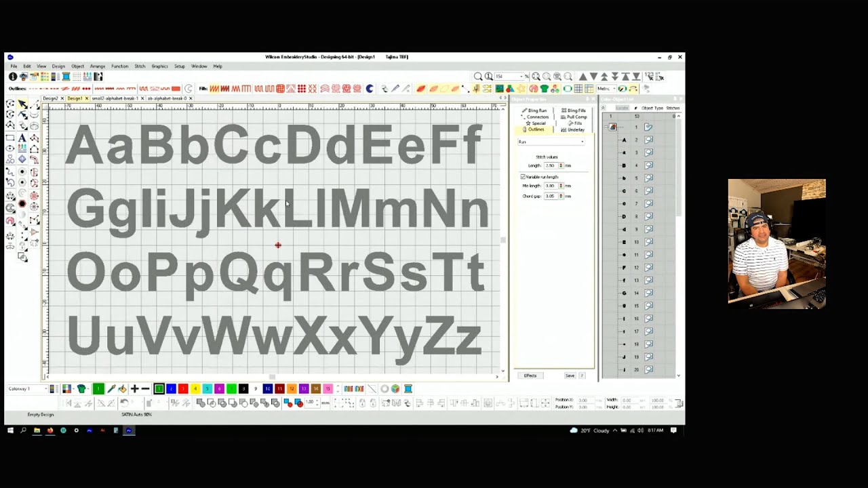The height and width of the screenshot is (488, 868).
Task: Open the File menu
Action: pyautogui.click(x=14, y=66)
